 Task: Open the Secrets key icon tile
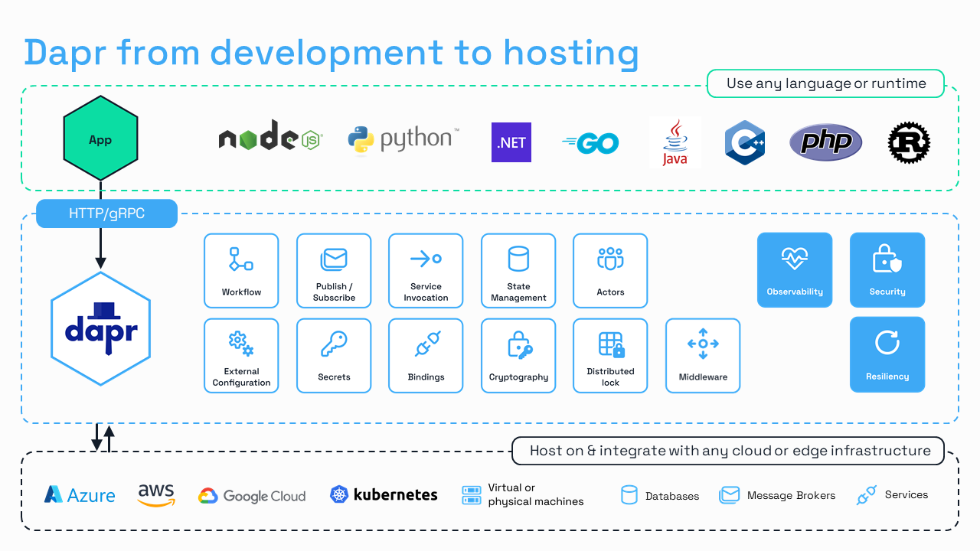click(x=334, y=345)
